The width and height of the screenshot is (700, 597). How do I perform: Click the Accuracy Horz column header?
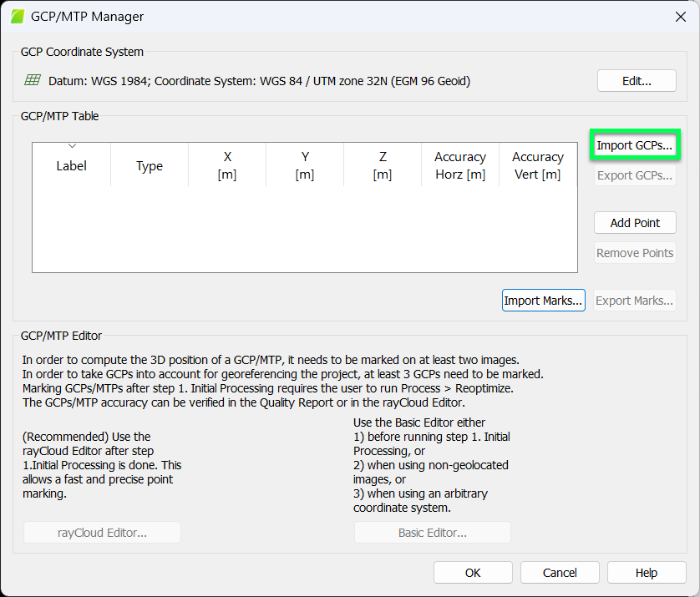point(460,165)
